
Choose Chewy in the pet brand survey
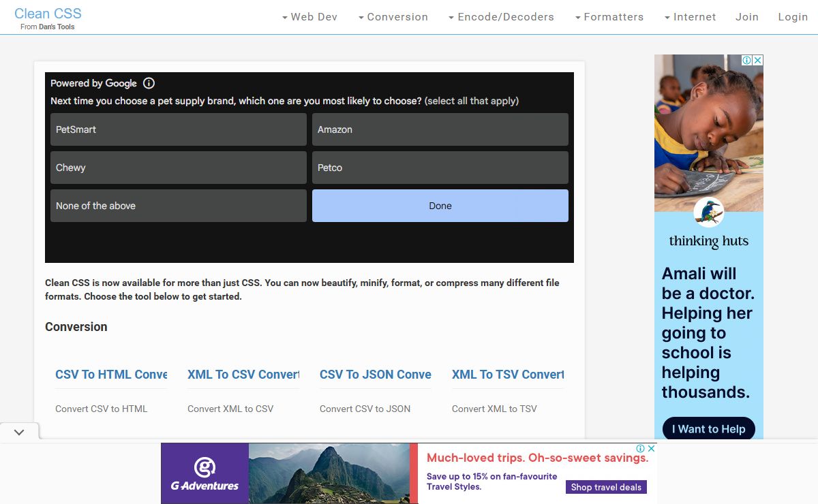179,168
